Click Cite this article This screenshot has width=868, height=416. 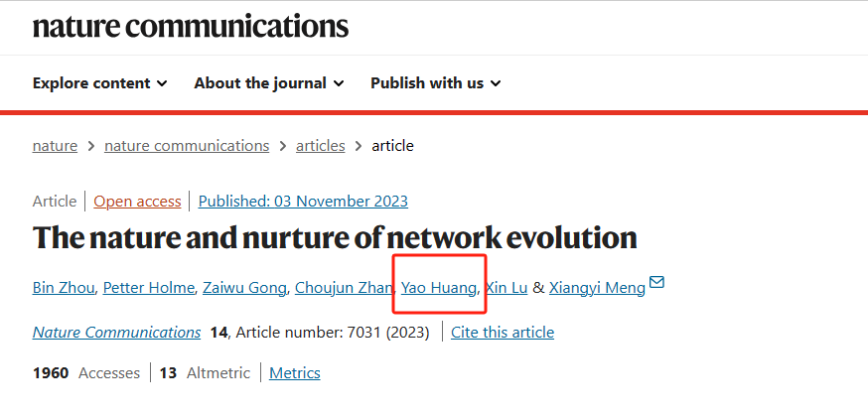503,332
